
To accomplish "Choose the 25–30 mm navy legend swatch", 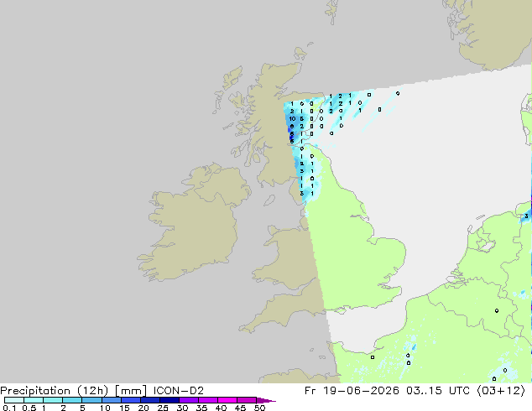I will (x=169, y=400).
